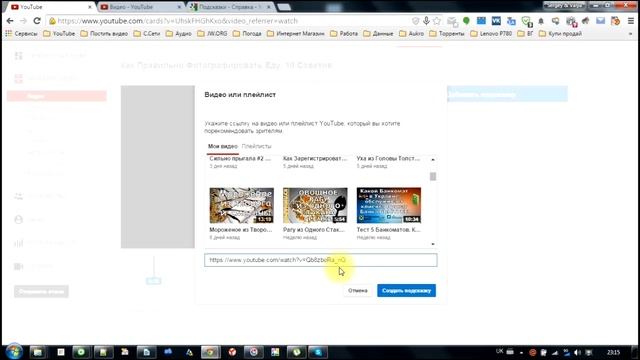Open the JW.ORG bookmarks folder
This screenshot has height=360, width=640.
coord(212,33)
